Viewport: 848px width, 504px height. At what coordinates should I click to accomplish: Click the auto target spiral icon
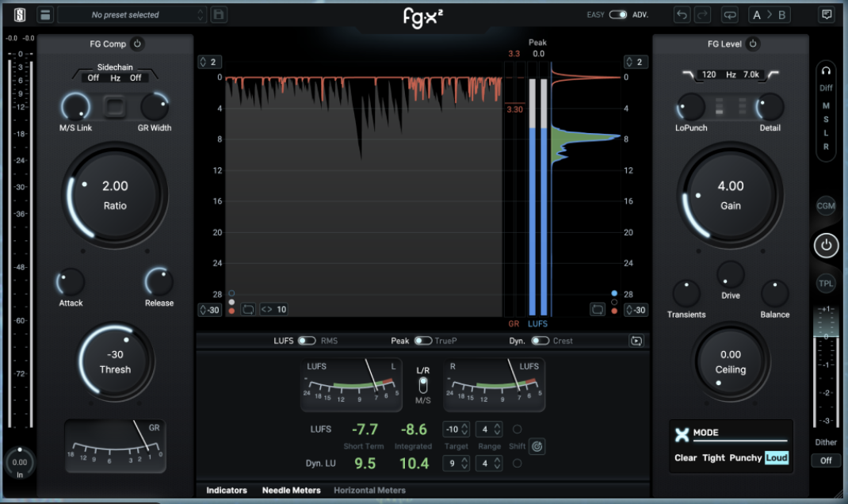537,447
